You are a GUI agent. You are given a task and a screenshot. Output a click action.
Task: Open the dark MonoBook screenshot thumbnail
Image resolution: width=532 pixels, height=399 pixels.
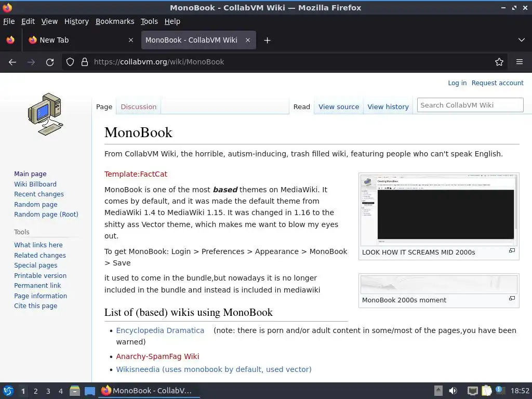pyautogui.click(x=438, y=210)
